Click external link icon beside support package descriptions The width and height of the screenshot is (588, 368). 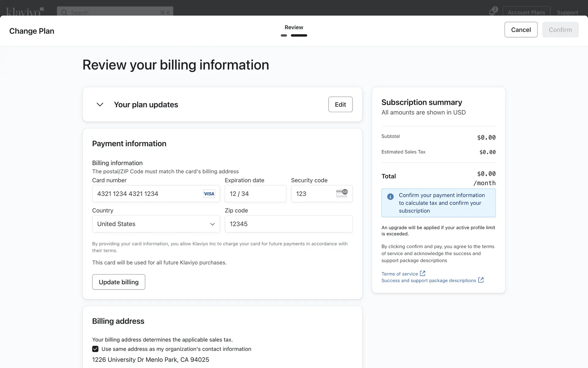click(481, 280)
